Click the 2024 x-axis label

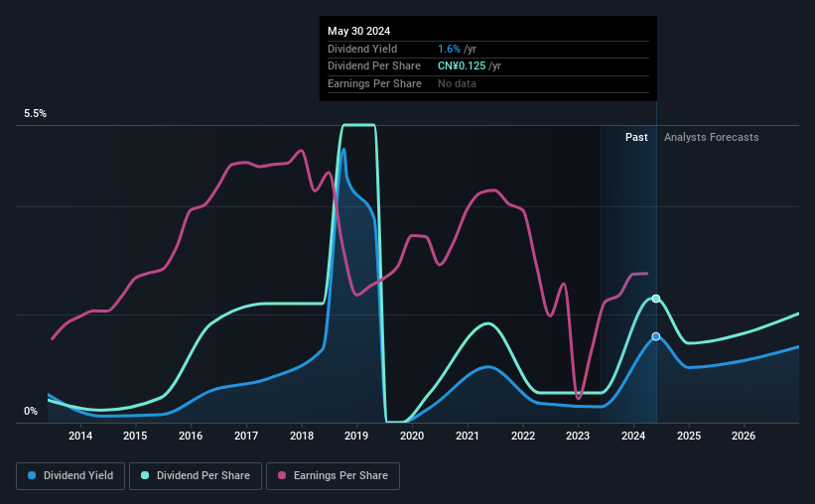pyautogui.click(x=633, y=436)
